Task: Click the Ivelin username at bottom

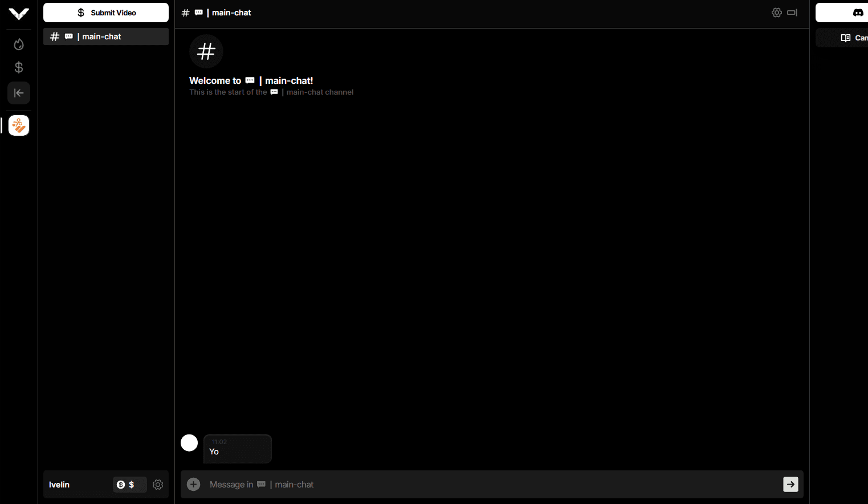Action: point(59,485)
